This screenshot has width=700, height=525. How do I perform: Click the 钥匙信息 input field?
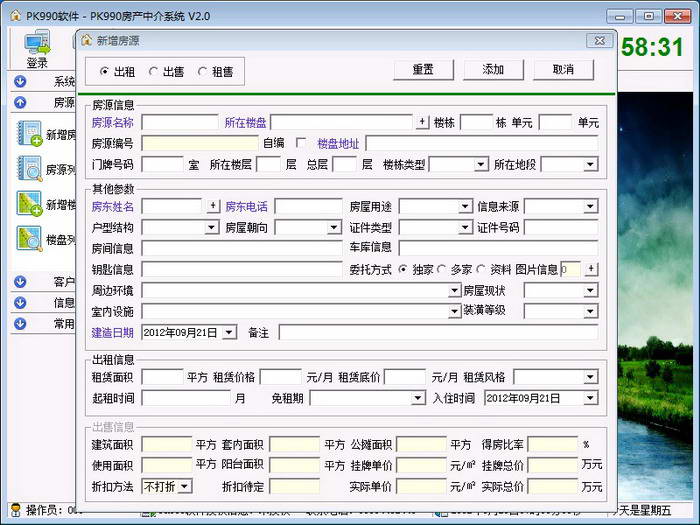pyautogui.click(x=242, y=269)
